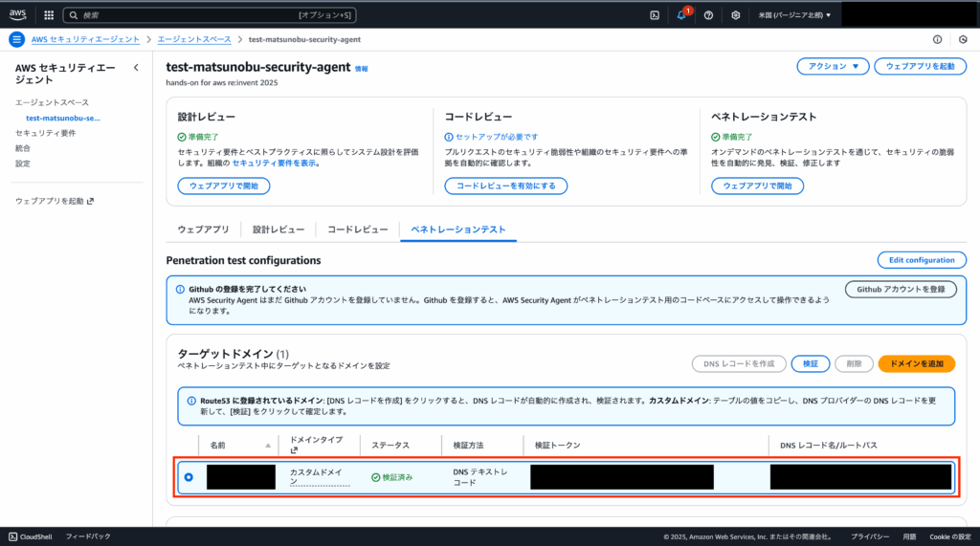Open the help question mark icon
Viewport: 980px width, 546px height.
pos(708,15)
